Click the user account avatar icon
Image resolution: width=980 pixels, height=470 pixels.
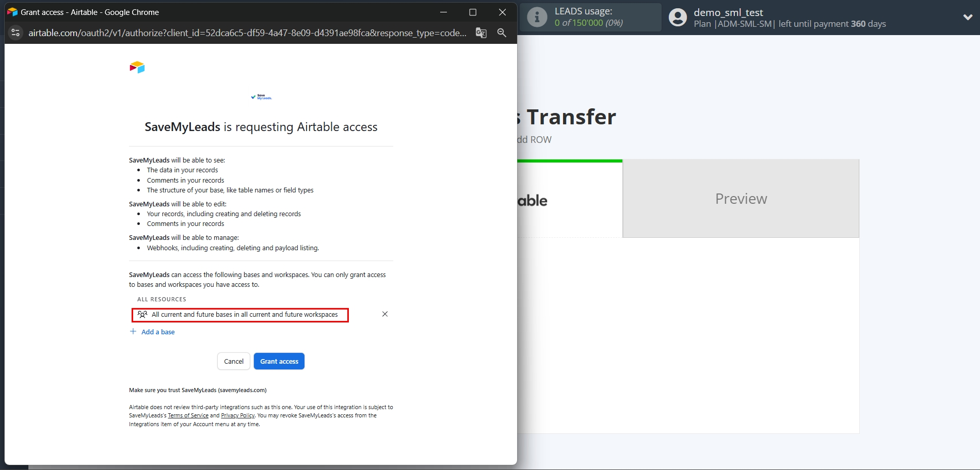tap(678, 18)
